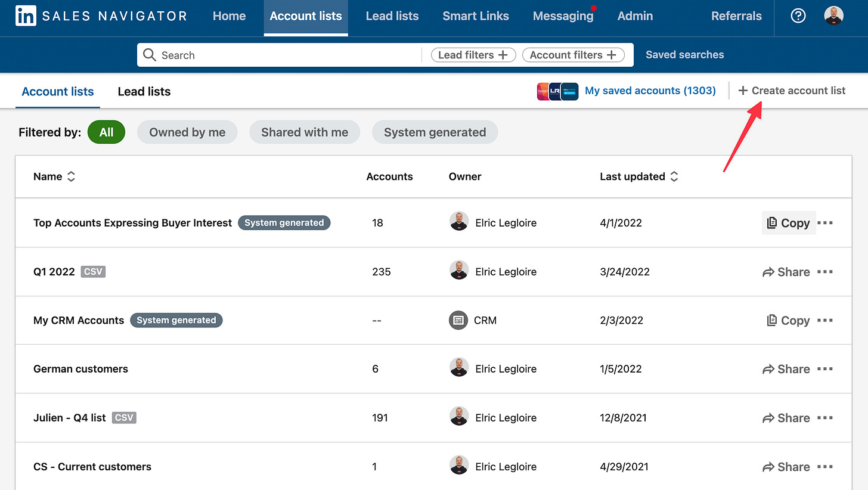Click CSV badge next to Q1 2022
The width and height of the screenshot is (868, 490).
pos(93,271)
